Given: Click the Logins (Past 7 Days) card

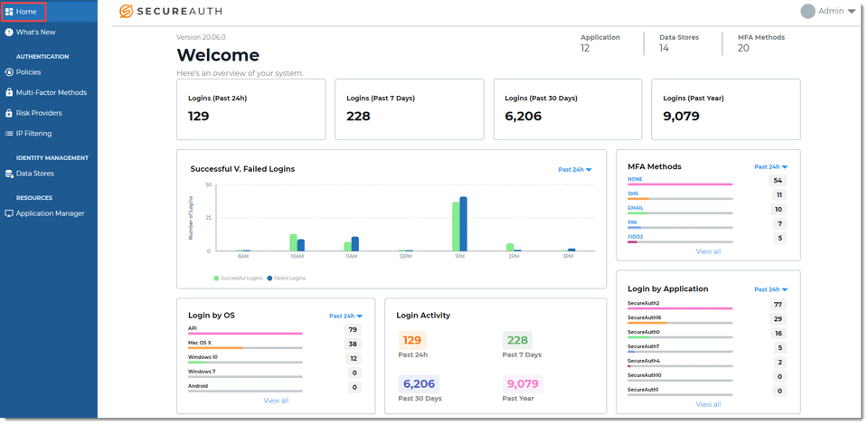Looking at the screenshot, I should tap(409, 109).
